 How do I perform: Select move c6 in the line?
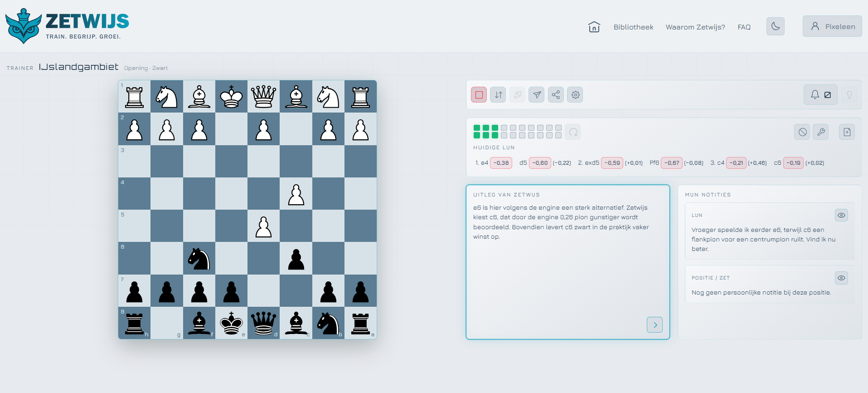click(777, 162)
